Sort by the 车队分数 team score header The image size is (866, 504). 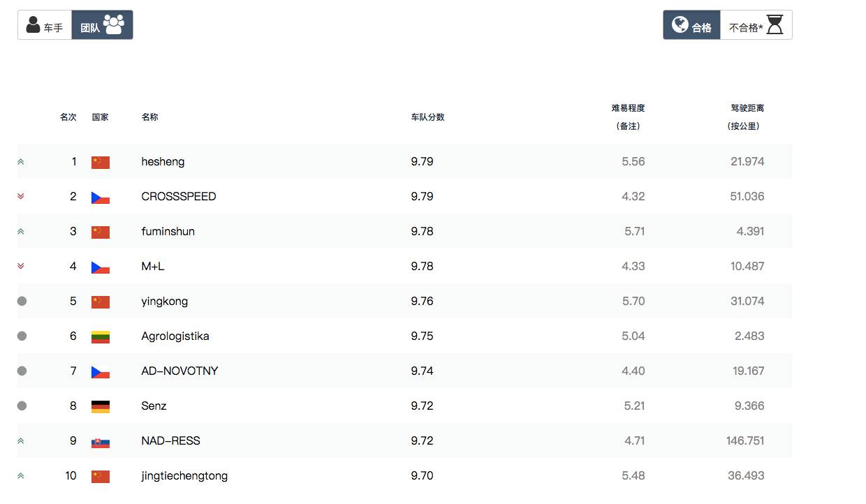[428, 117]
